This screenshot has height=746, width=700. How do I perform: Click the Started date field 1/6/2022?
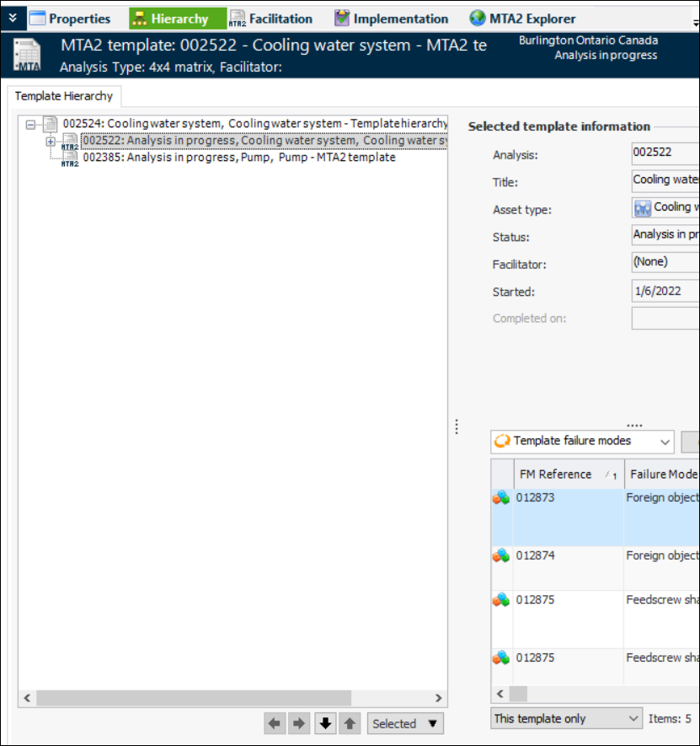(x=665, y=291)
